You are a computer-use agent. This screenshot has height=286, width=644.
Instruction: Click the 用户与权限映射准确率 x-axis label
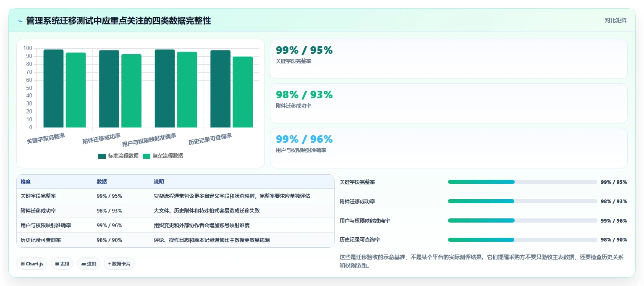[149, 139]
